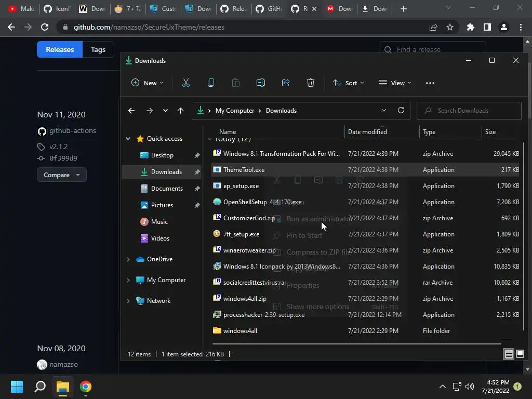The height and width of the screenshot is (399, 532).
Task: Go up one folder level
Action: coord(180,111)
